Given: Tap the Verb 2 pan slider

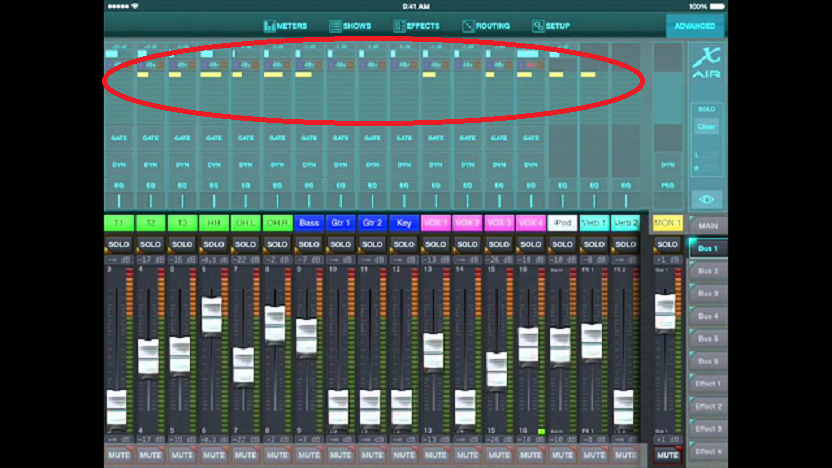Looking at the screenshot, I should point(626,201).
